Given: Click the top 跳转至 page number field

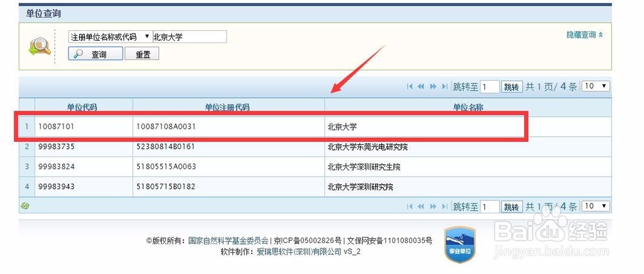Looking at the screenshot, I should 489,86.
